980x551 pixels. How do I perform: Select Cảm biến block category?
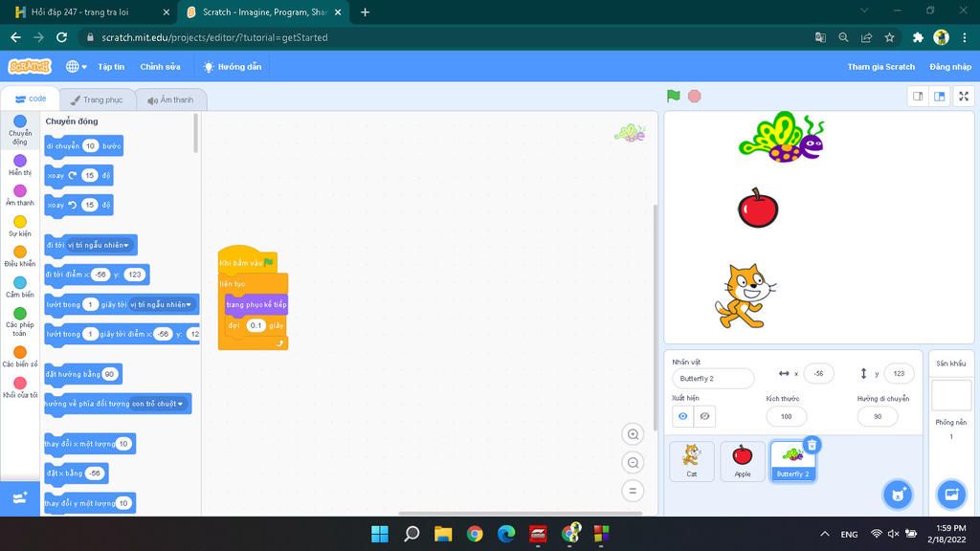click(20, 287)
